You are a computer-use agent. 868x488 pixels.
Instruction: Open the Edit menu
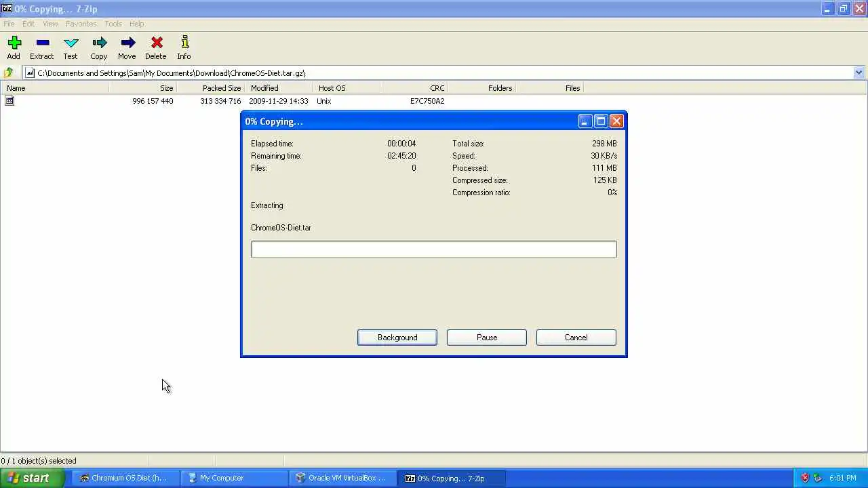(x=28, y=24)
